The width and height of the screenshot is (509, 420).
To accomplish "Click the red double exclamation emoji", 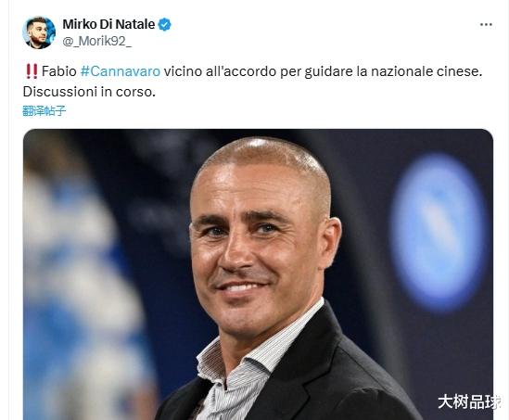I will pyautogui.click(x=32, y=71).
